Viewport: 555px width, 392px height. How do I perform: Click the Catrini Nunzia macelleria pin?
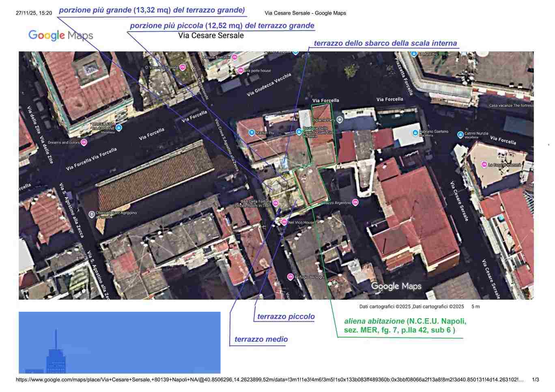click(460, 134)
